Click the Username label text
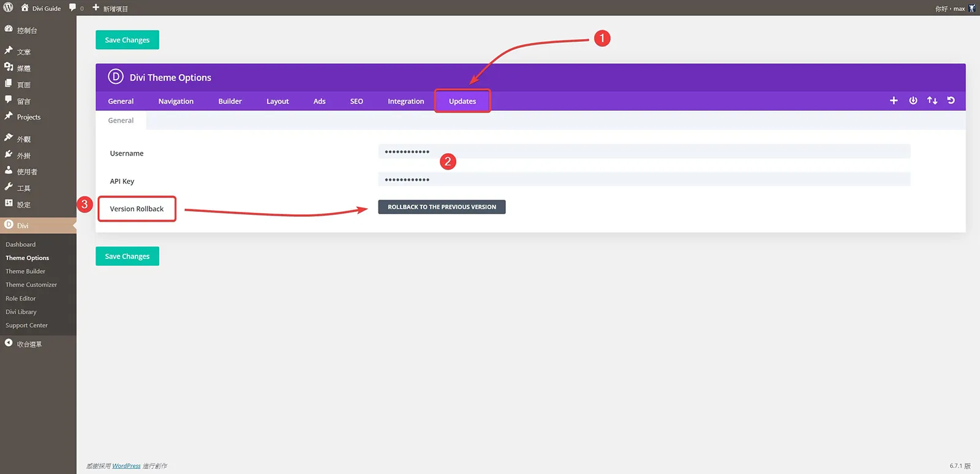The width and height of the screenshot is (980, 474). pos(127,154)
